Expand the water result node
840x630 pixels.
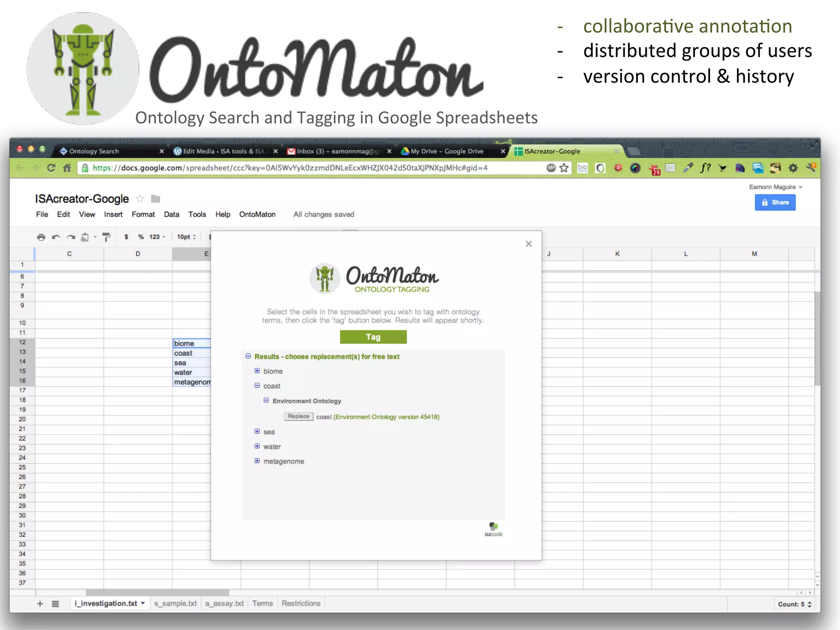(x=257, y=446)
